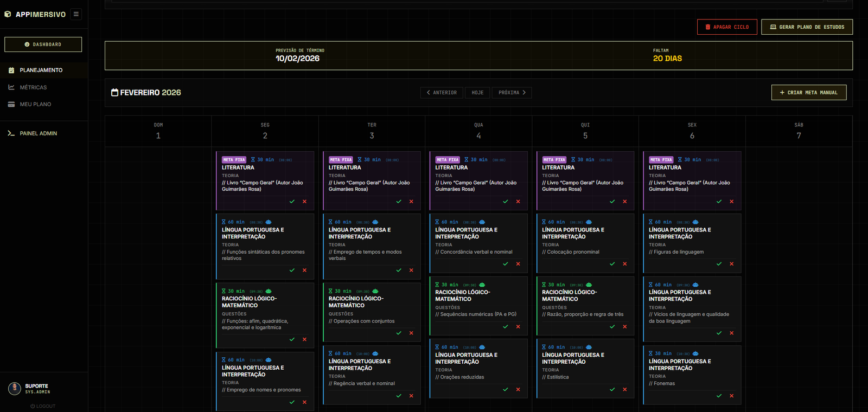The height and width of the screenshot is (412, 868).
Task: Mark Thursday's Colocação pronominal task complete
Action: click(x=612, y=264)
